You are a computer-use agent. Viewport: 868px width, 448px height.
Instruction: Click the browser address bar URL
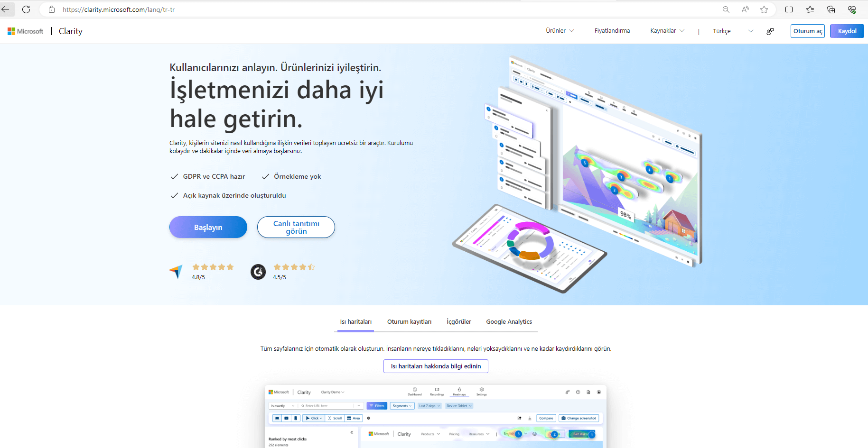pyautogui.click(x=119, y=9)
